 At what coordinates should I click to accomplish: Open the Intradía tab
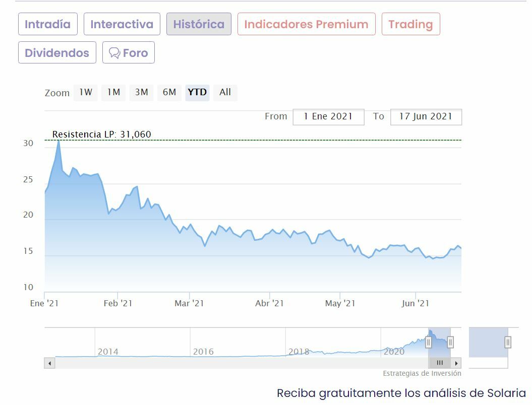[x=48, y=24]
